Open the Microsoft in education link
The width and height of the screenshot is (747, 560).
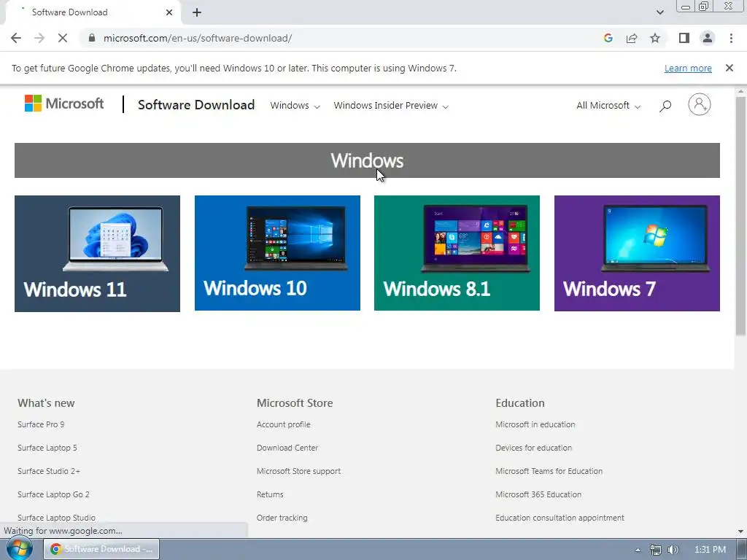[535, 424]
